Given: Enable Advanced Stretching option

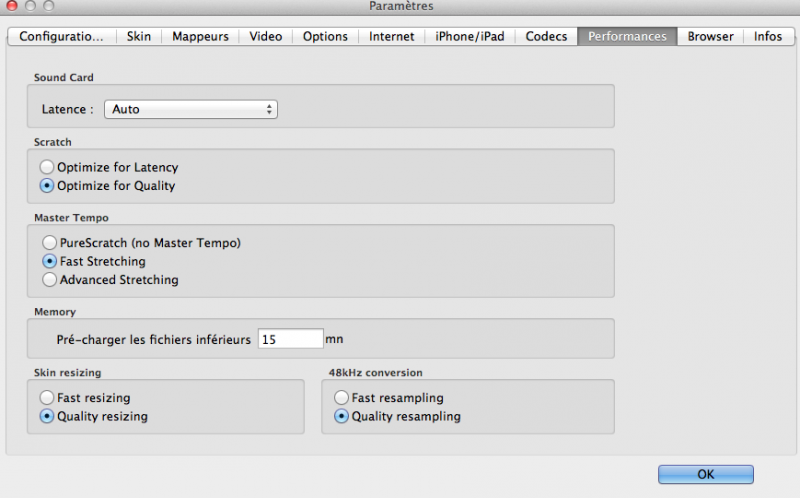Looking at the screenshot, I should 50,280.
